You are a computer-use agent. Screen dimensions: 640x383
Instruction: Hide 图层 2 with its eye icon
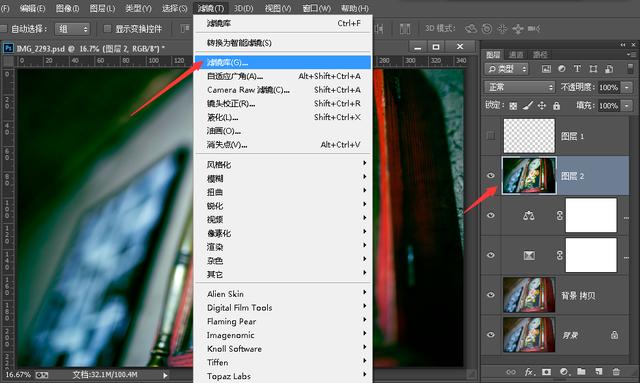(x=491, y=175)
